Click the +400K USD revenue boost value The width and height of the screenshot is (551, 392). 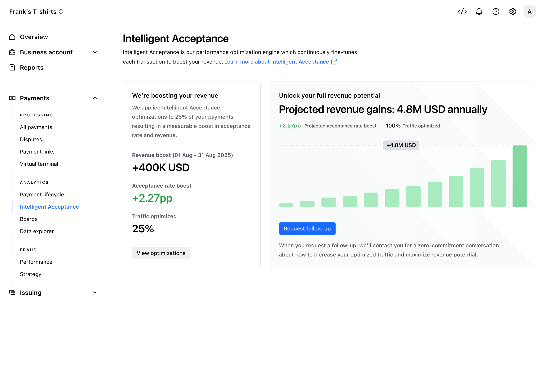[161, 167]
